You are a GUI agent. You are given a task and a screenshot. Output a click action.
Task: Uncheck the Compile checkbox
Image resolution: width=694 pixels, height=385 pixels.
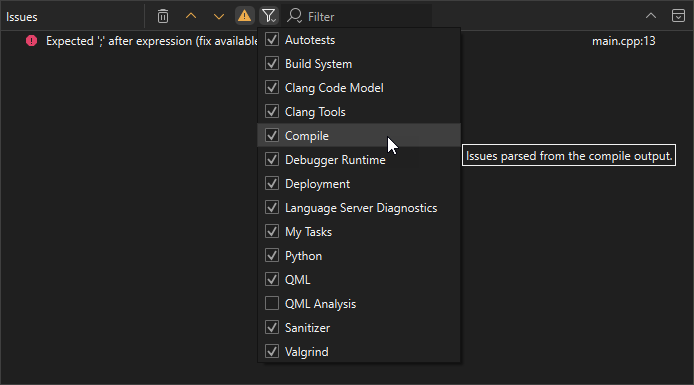click(x=272, y=135)
